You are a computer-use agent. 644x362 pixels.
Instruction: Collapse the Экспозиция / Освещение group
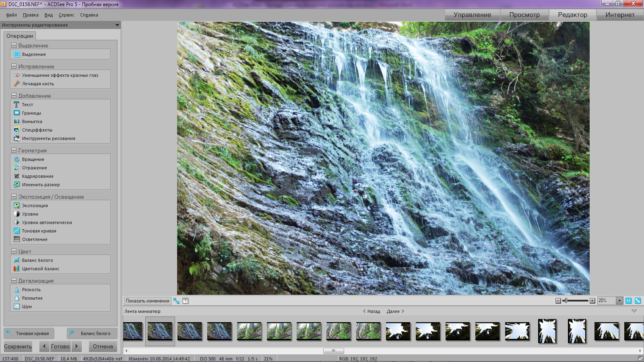(x=14, y=197)
